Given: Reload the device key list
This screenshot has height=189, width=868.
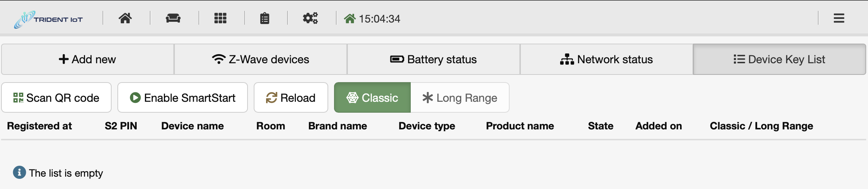Looking at the screenshot, I should [x=291, y=97].
